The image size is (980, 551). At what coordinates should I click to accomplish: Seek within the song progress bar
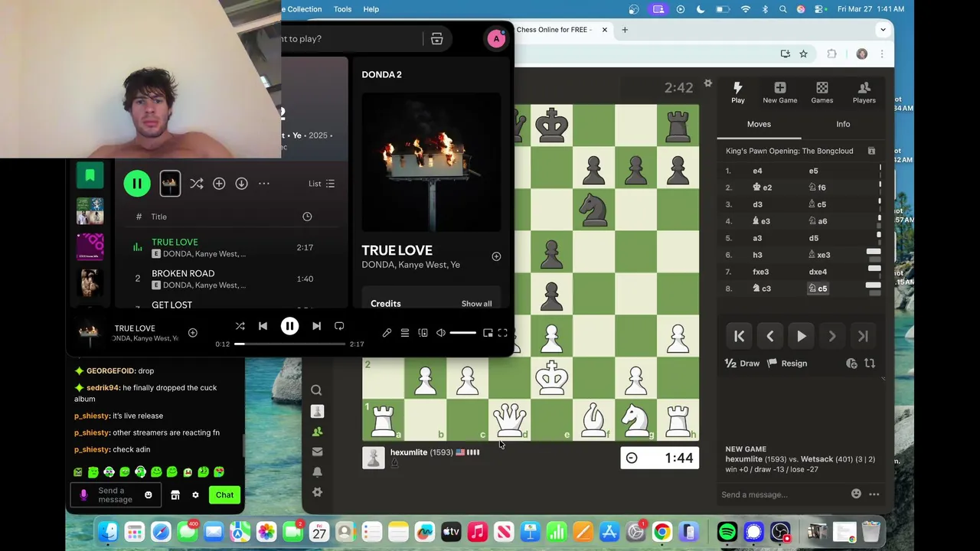click(289, 344)
